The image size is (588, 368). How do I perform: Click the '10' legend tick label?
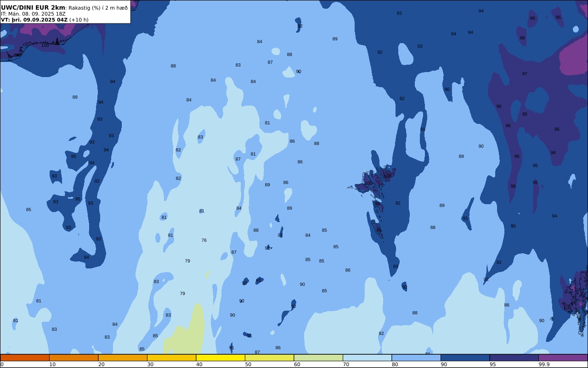pos(52,364)
